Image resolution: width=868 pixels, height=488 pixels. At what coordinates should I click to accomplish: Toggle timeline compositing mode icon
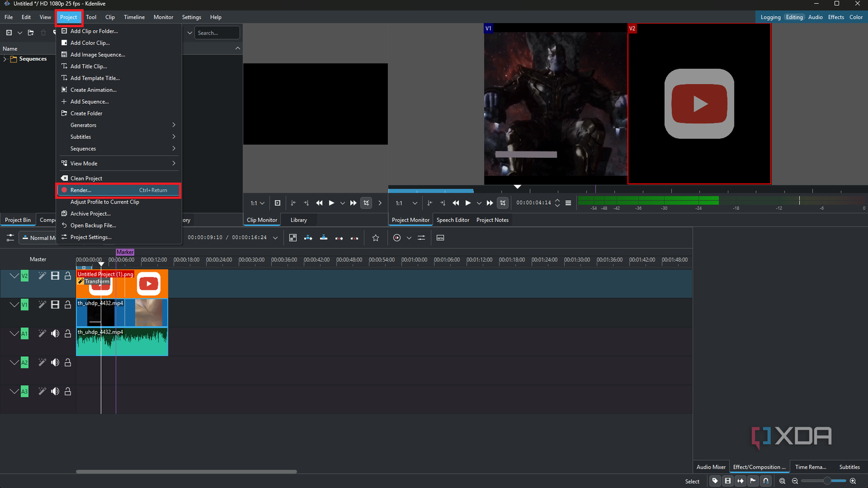293,238
